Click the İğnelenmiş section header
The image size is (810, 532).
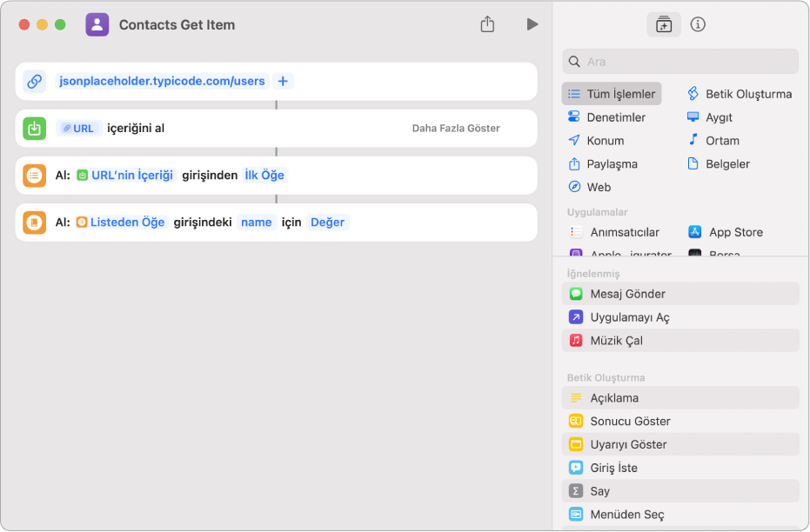coord(593,274)
